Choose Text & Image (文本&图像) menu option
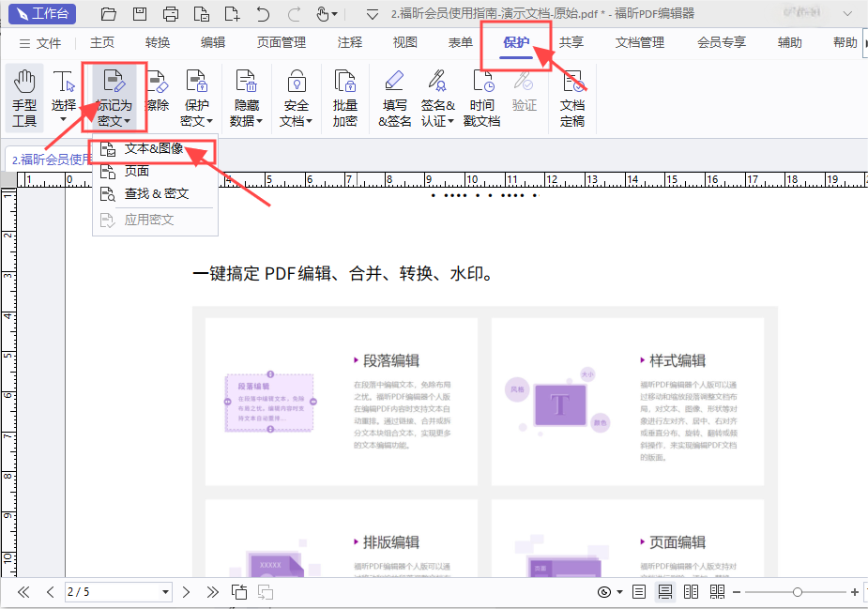868x609 pixels. tap(153, 149)
